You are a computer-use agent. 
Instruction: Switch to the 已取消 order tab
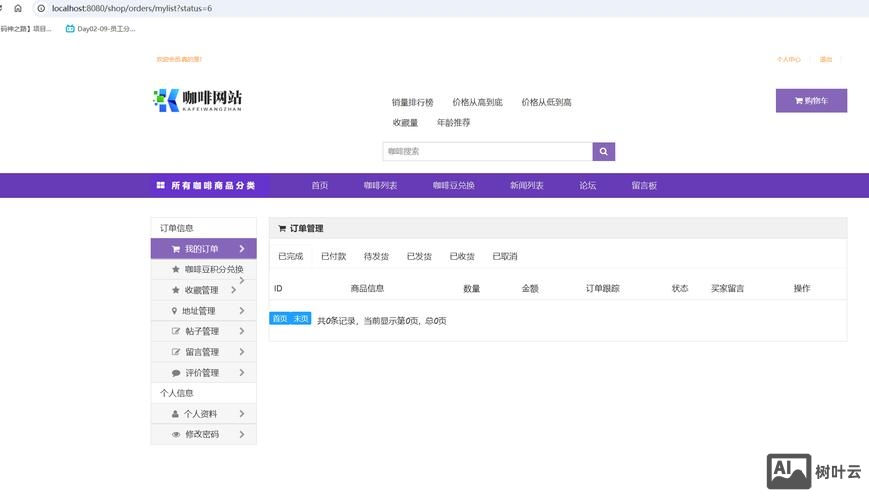tap(504, 256)
